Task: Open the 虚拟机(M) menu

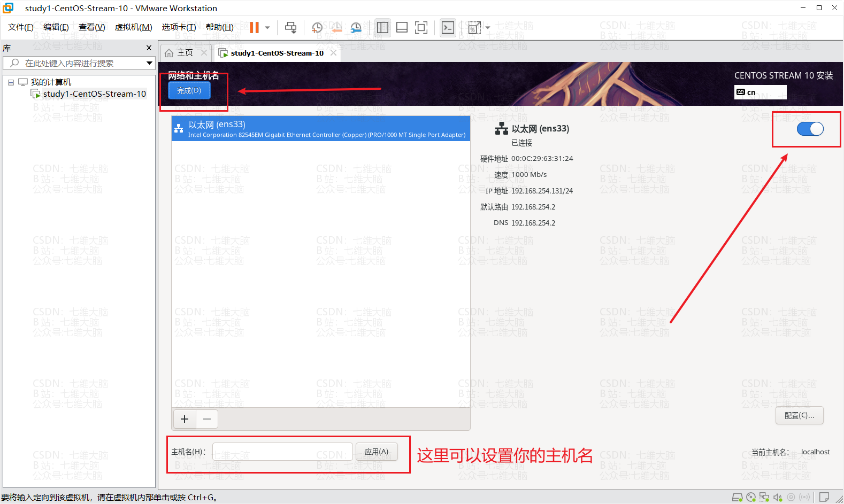Action: 133,27
